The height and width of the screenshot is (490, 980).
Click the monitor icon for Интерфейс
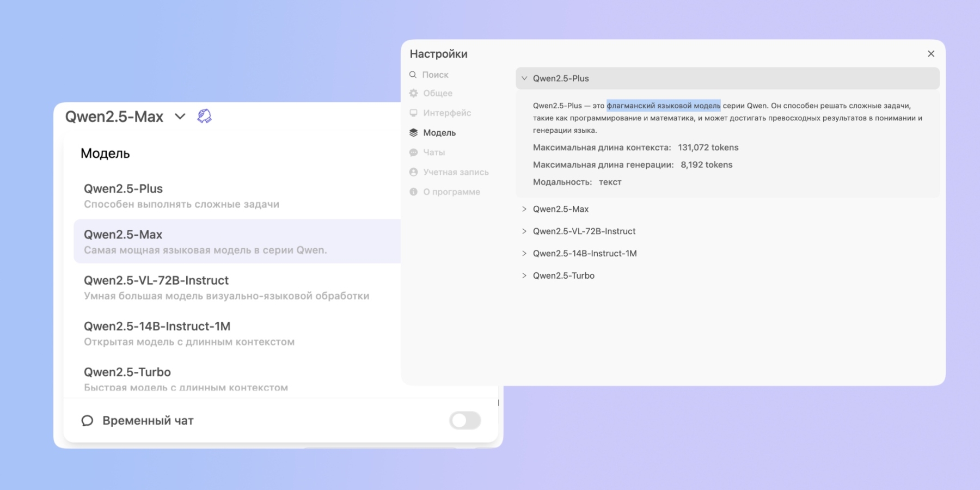[x=414, y=113]
